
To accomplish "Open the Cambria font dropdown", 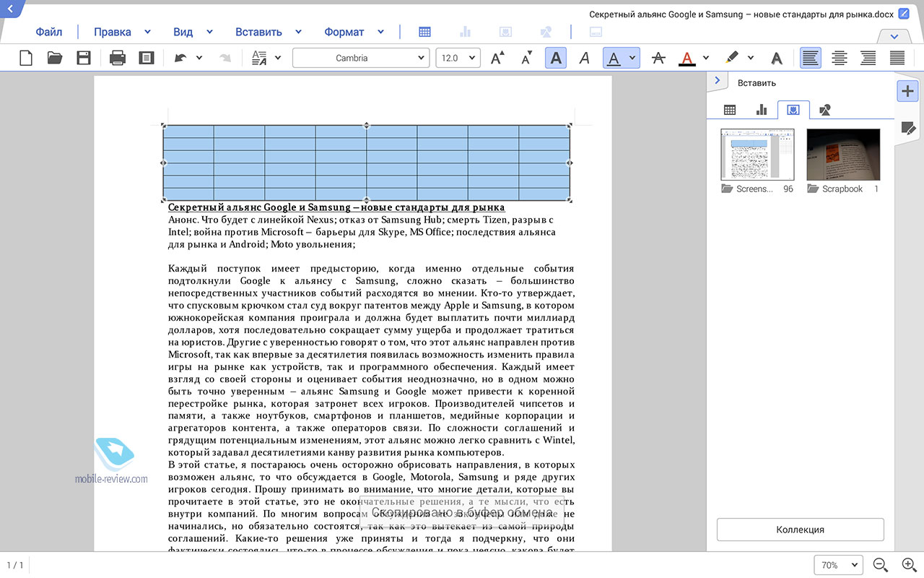I will pos(360,59).
